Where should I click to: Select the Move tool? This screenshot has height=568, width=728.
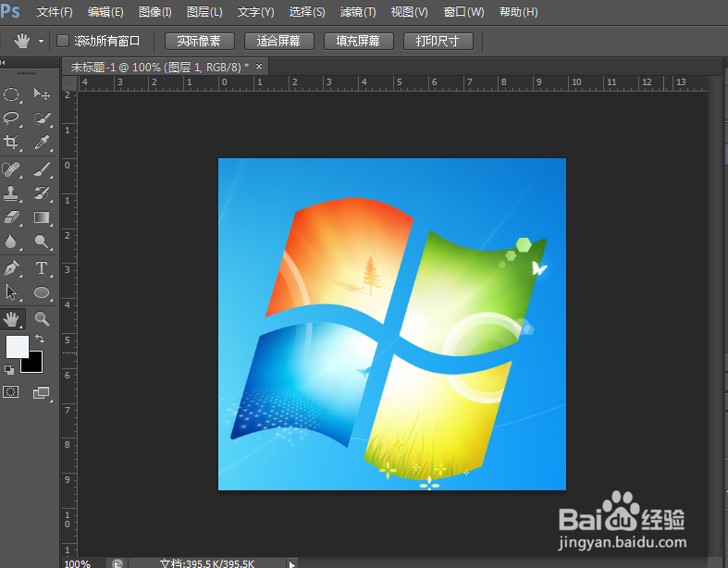pos(42,94)
